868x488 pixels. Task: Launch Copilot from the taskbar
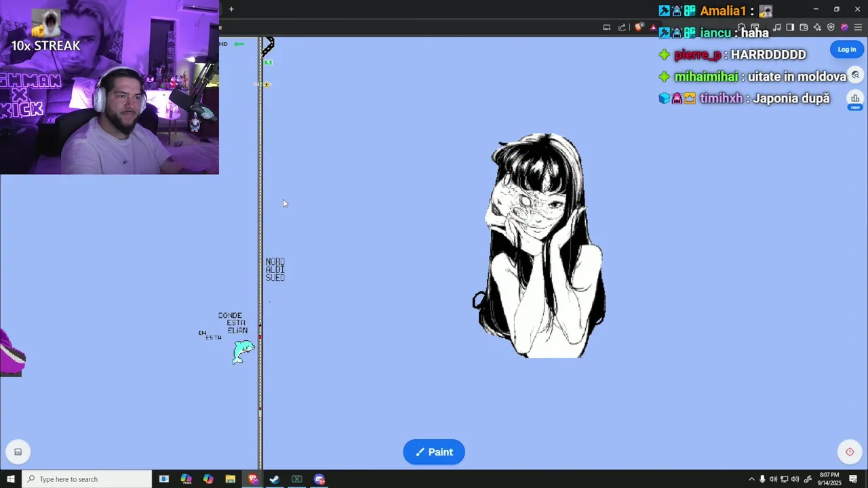[208, 479]
